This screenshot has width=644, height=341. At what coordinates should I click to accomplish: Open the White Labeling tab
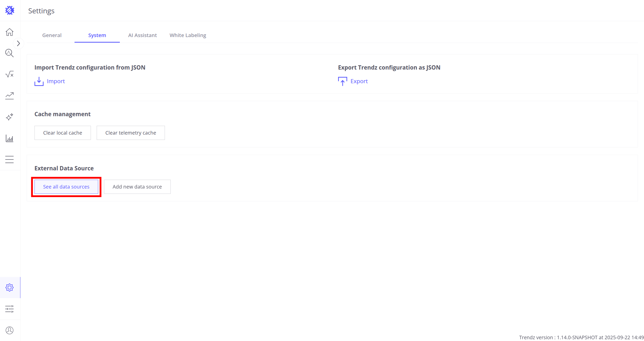[x=188, y=35]
